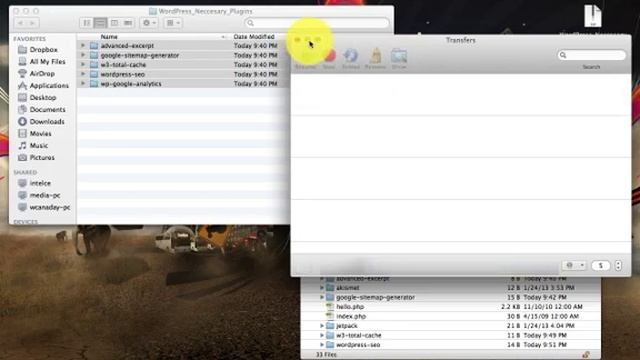Click the index.php file icon
Image resolution: width=640 pixels, height=360 pixels.
coord(330,316)
